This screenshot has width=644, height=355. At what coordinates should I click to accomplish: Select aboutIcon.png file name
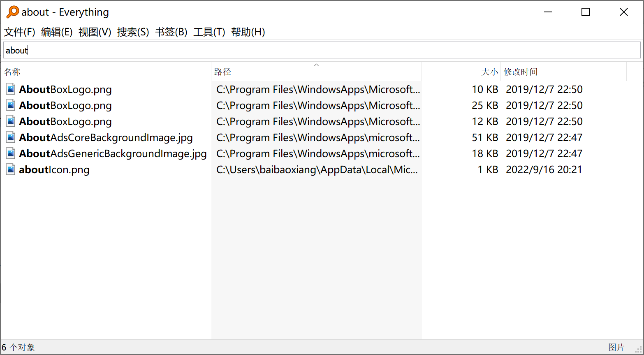54,169
